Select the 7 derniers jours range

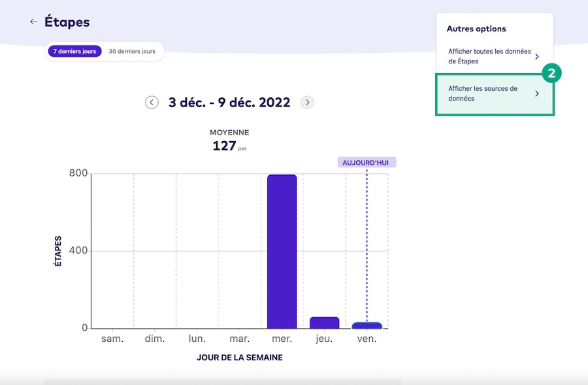click(74, 52)
